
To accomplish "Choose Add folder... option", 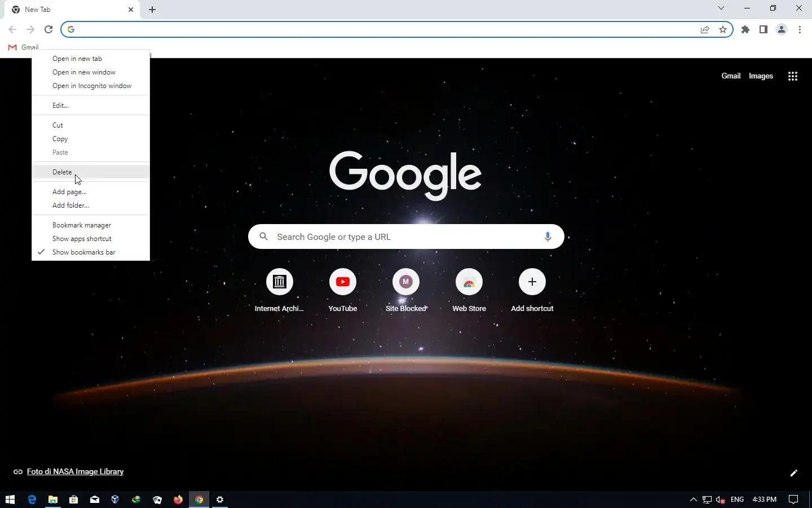I will tap(91, 205).
